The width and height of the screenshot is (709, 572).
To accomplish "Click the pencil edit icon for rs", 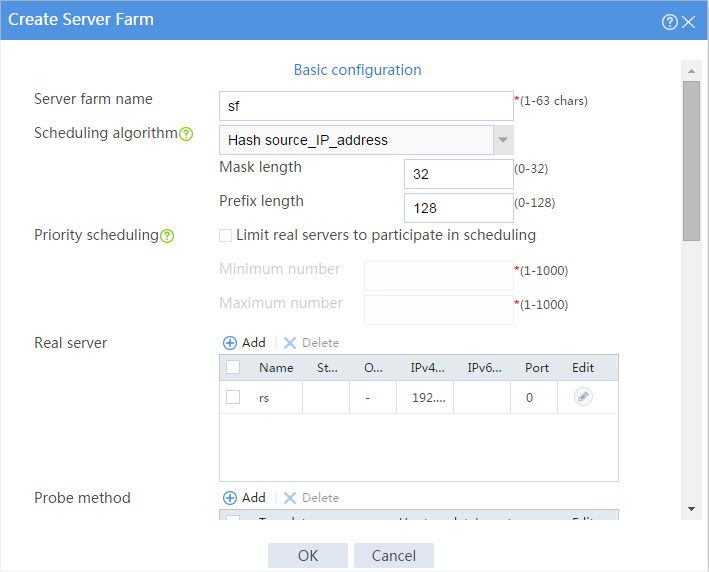I will tap(583, 397).
